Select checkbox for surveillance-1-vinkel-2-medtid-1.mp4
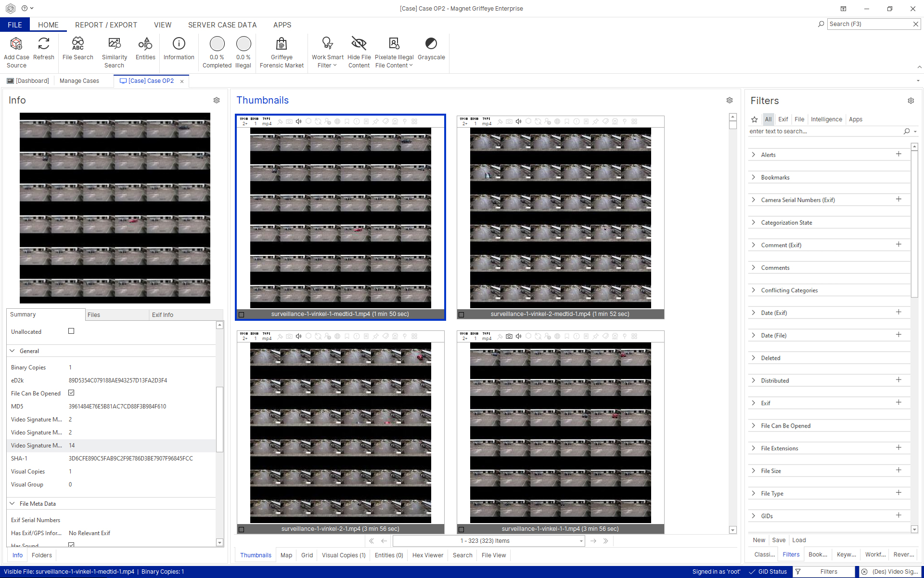The image size is (924, 578). pyautogui.click(x=462, y=315)
